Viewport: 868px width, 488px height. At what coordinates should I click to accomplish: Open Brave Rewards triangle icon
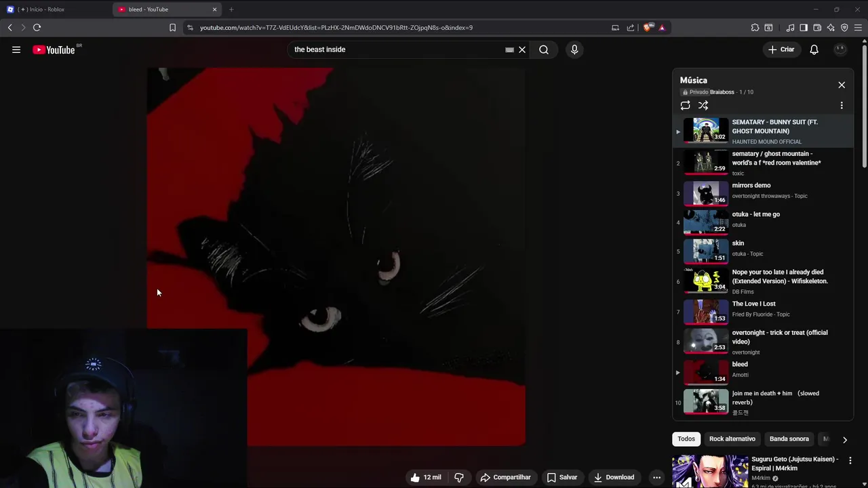662,28
